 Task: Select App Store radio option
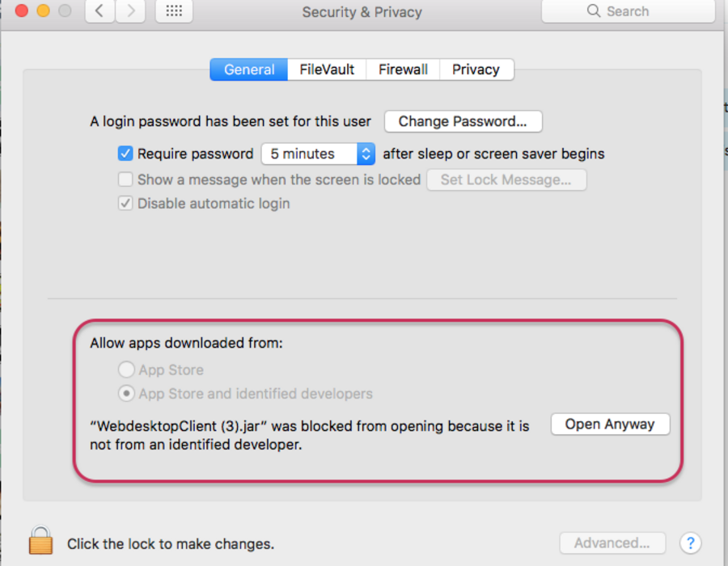pyautogui.click(x=126, y=370)
